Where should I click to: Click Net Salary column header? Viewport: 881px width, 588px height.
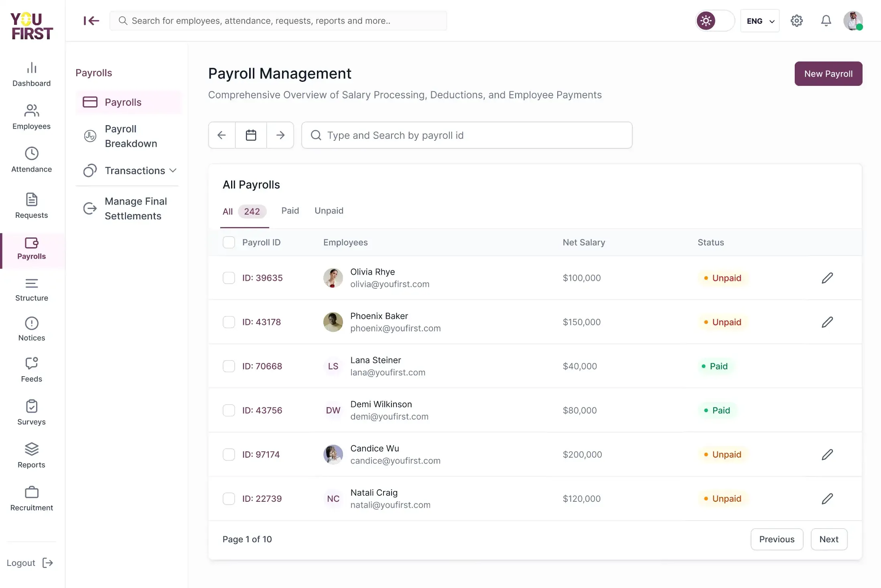tap(584, 242)
